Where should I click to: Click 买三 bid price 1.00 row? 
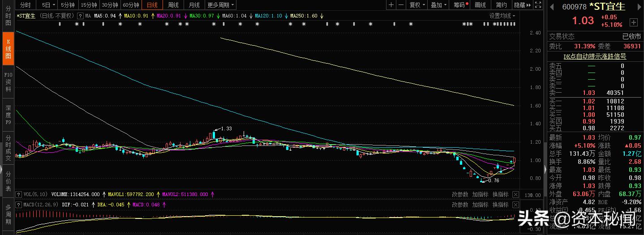[x=595, y=115]
